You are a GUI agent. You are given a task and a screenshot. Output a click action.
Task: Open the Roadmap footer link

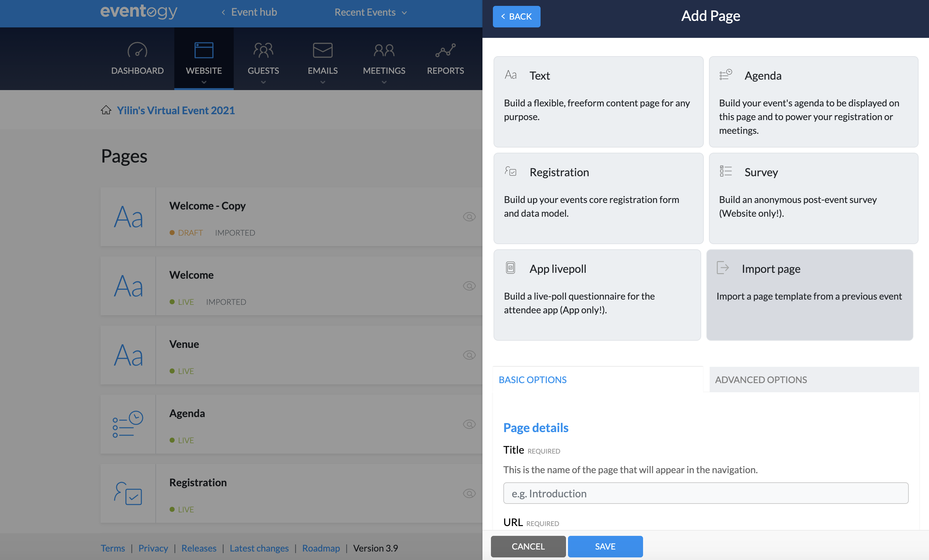[x=321, y=548]
